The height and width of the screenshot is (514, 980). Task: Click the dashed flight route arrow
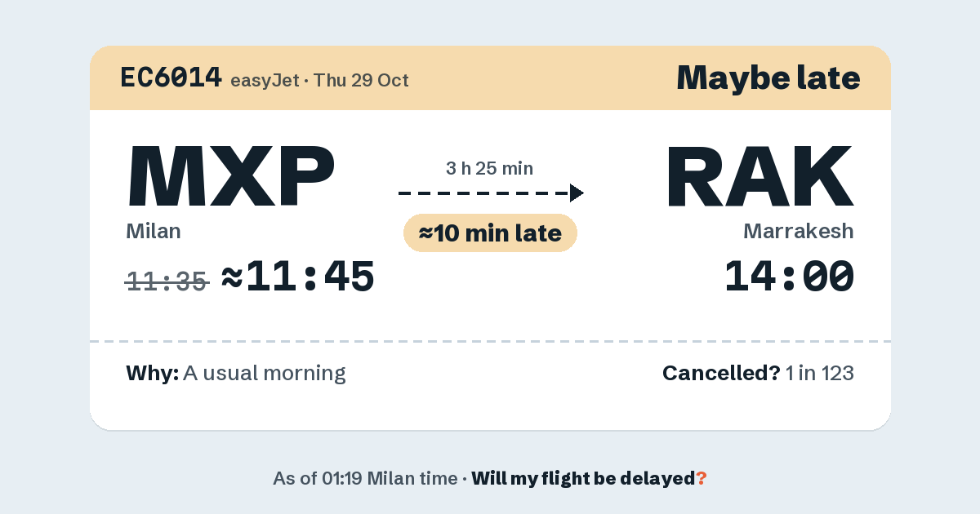point(491,193)
